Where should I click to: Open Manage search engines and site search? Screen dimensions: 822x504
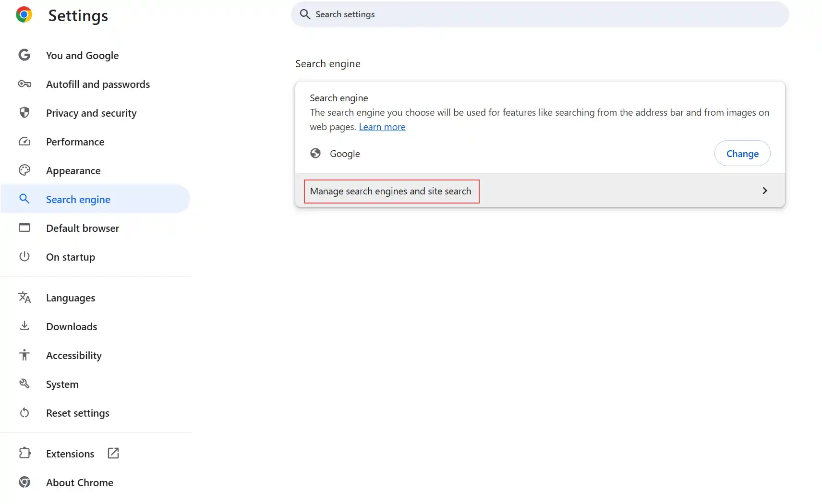point(391,192)
